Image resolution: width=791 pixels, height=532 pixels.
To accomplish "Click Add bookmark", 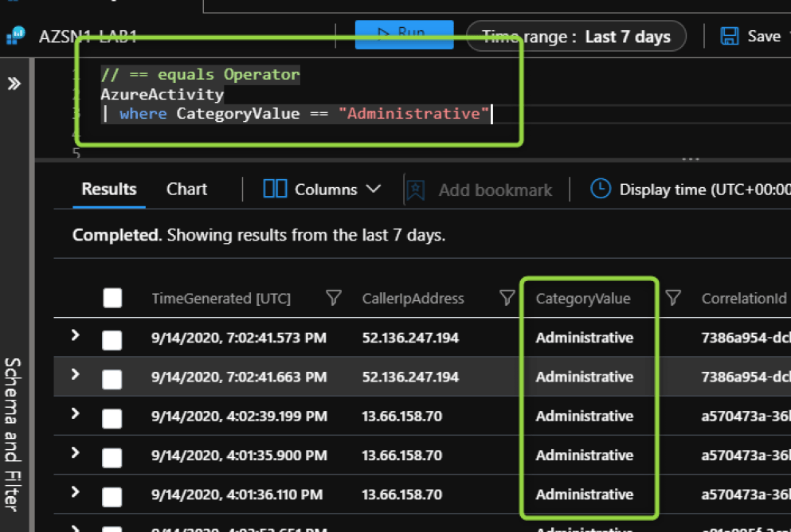I will pos(495,190).
